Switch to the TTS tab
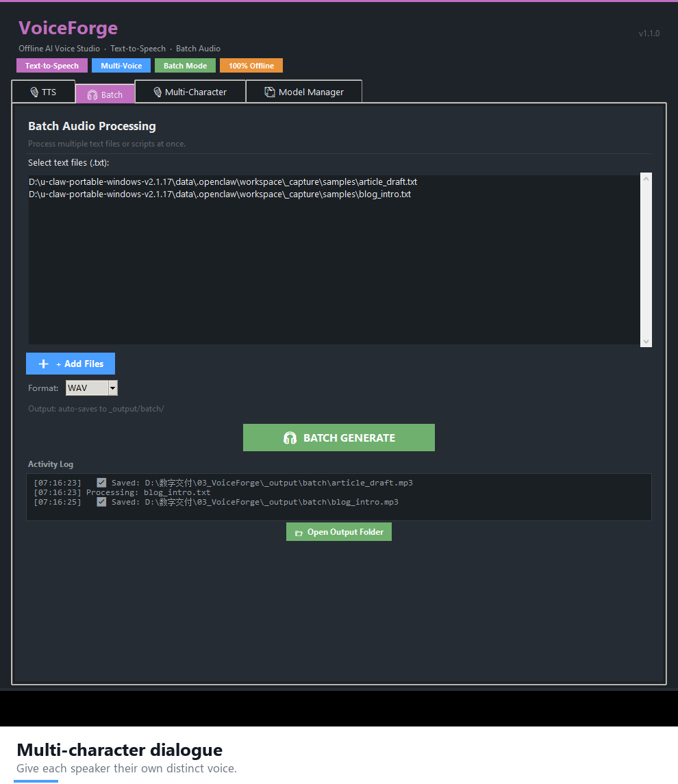The image size is (678, 784). pos(44,92)
